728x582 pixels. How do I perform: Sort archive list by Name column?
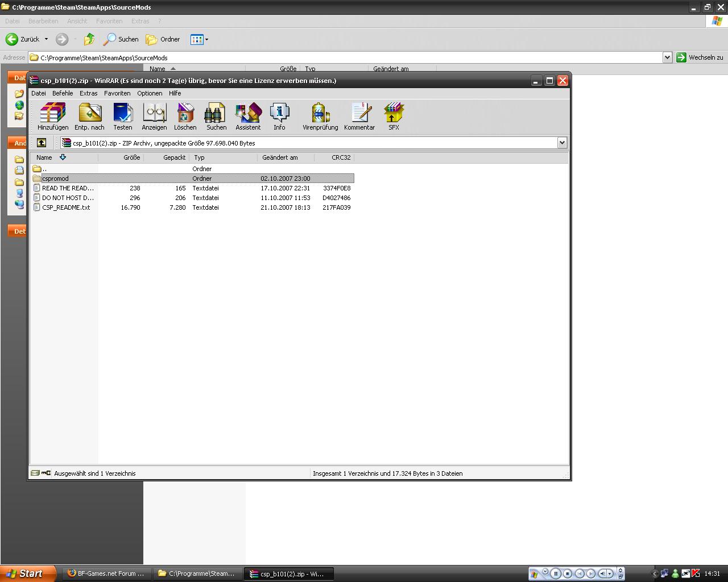click(x=64, y=157)
